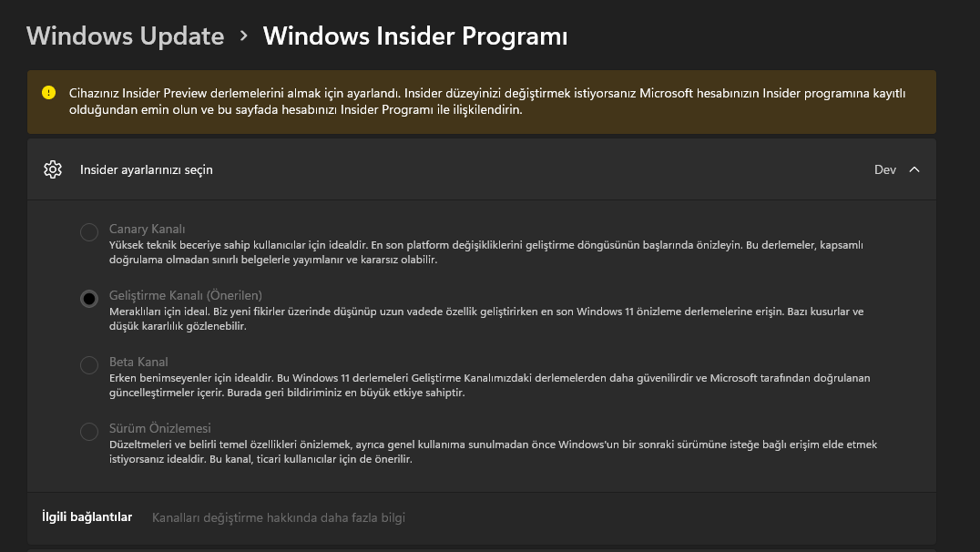Click the Canary Kanalı title text
The image size is (980, 552).
point(147,229)
